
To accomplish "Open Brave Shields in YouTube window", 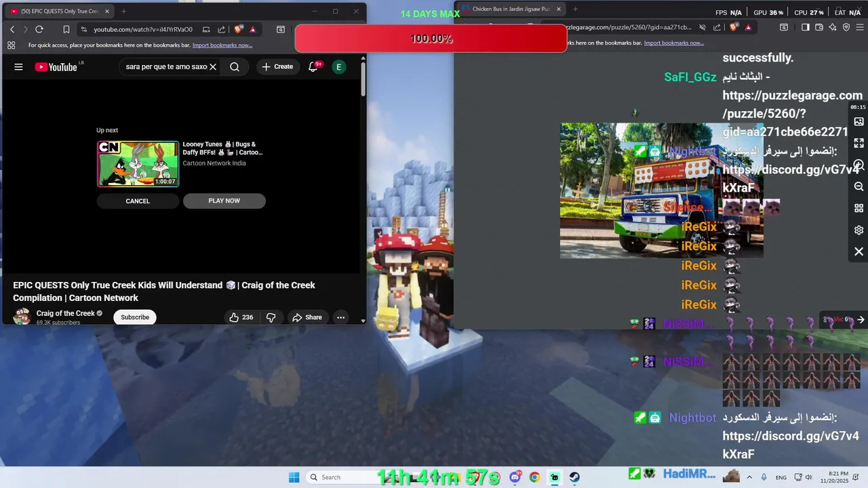I will click(x=239, y=29).
